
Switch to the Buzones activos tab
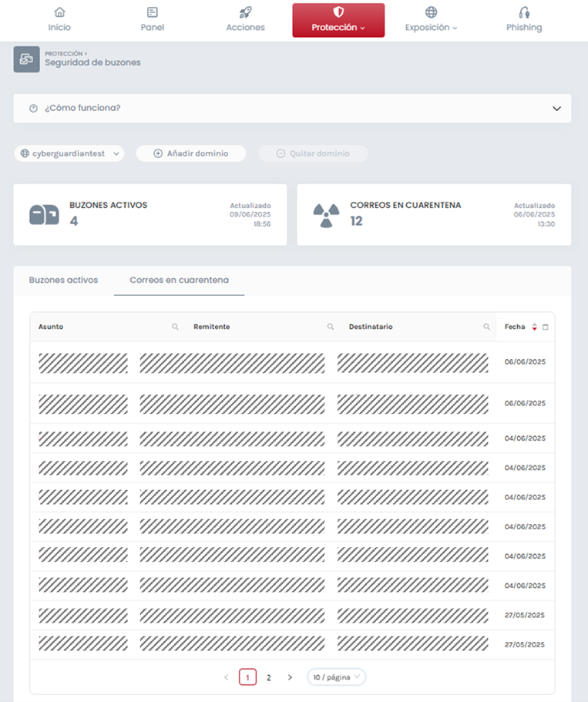point(63,280)
